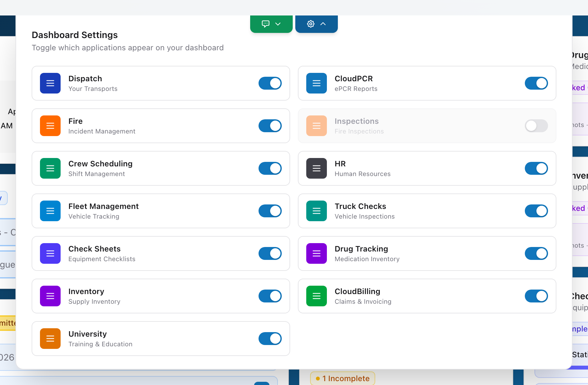Screen dimensions: 588x385
Task: Click 'Claims & Invoicing' text
Action: tap(363, 301)
